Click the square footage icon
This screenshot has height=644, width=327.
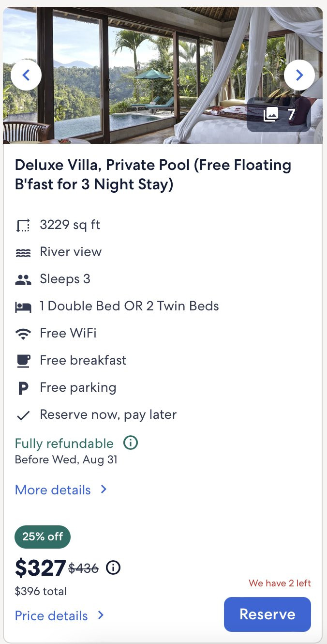pyautogui.click(x=23, y=225)
